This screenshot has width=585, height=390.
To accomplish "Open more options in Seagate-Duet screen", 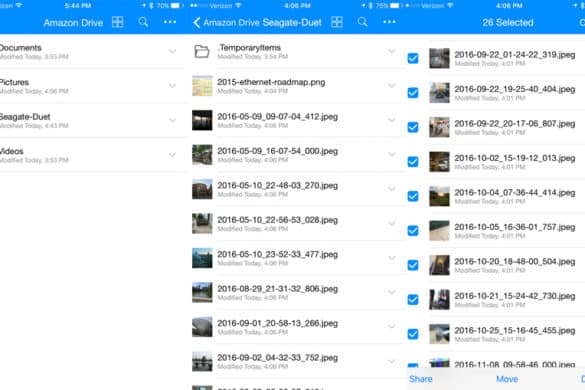I will coord(389,22).
